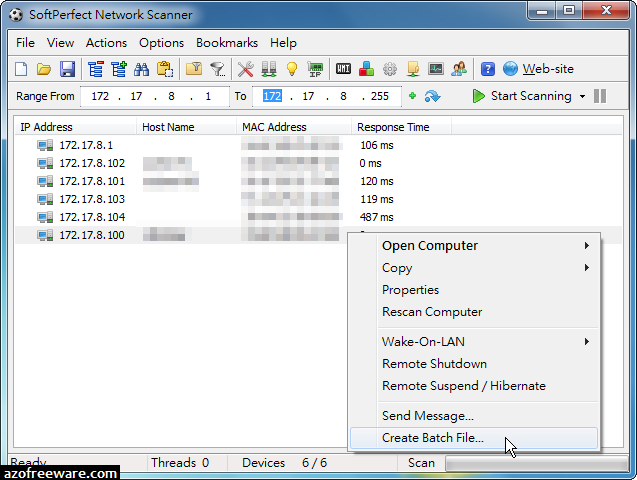Open the Bookmarks menu
This screenshot has width=637, height=480.
227,43
